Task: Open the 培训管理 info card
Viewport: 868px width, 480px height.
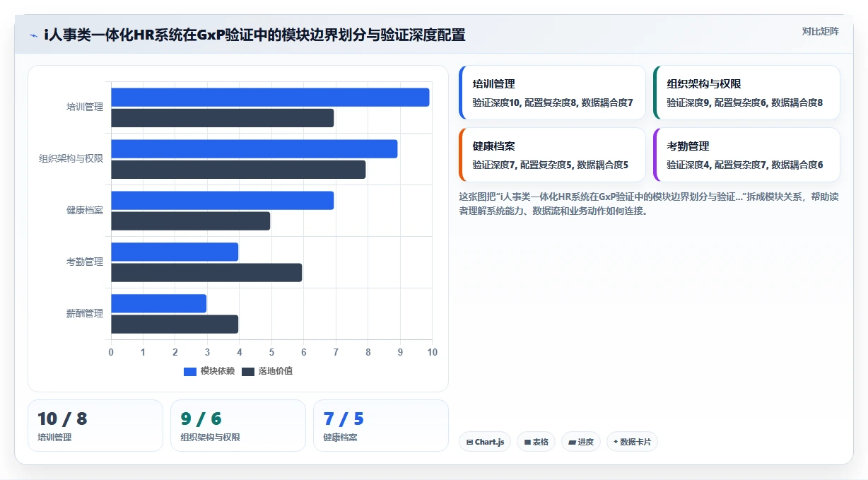Action: [552, 93]
